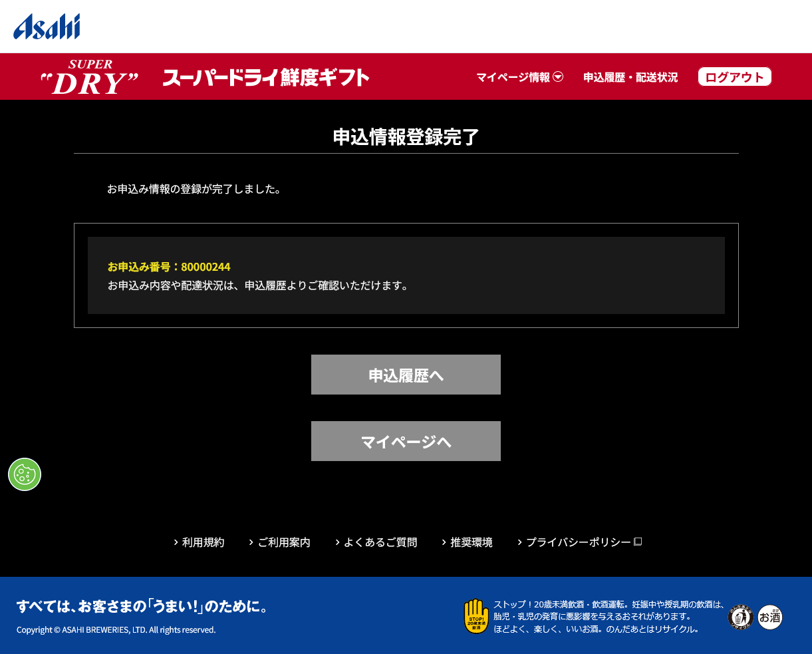Open the 利用規約 footer link
The width and height of the screenshot is (812, 654).
pos(199,542)
